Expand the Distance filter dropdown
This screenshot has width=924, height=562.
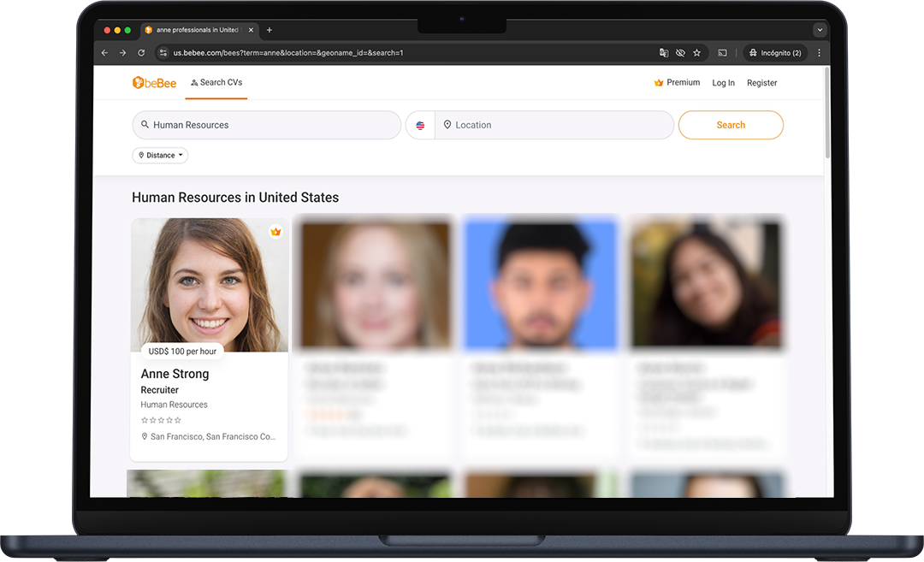[160, 156]
